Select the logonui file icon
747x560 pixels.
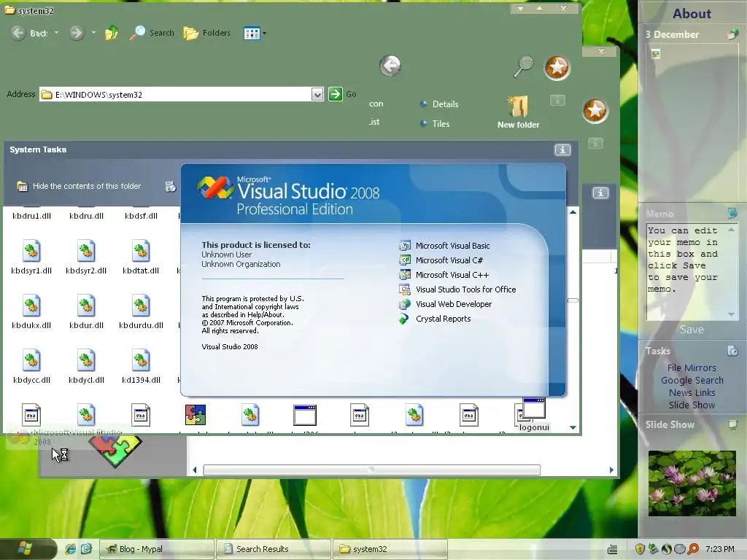[x=533, y=410]
